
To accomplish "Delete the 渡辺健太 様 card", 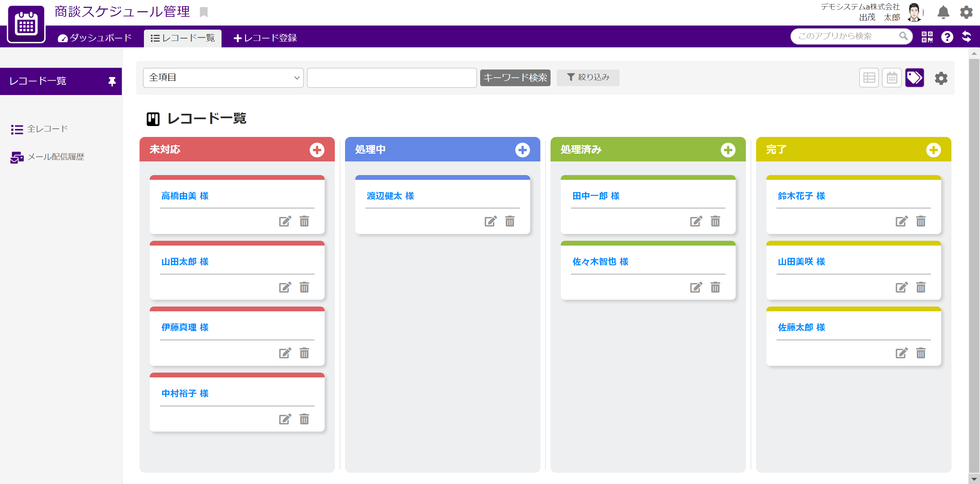I will click(510, 221).
